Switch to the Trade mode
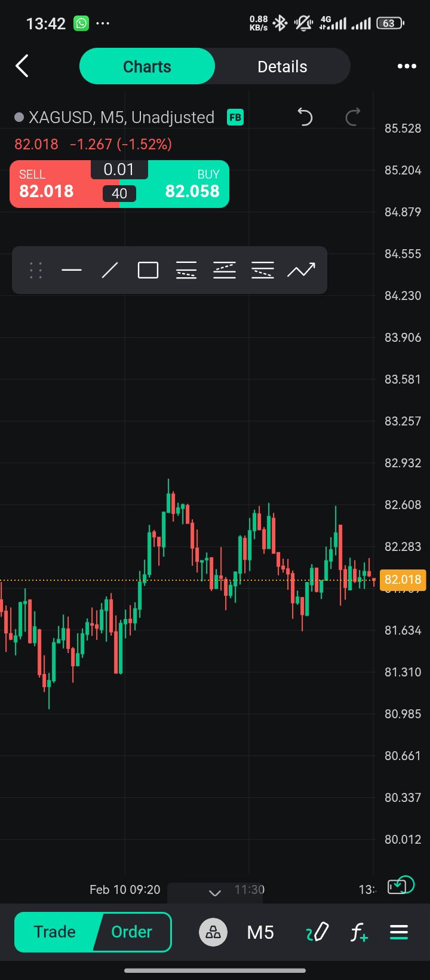This screenshot has height=980, width=430. click(55, 932)
